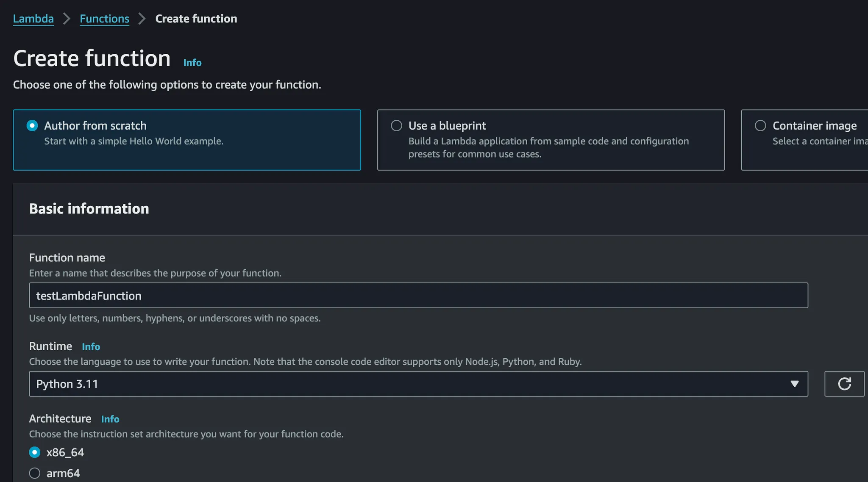868x482 pixels.
Task: Open Info link next to Runtime
Action: 91,347
